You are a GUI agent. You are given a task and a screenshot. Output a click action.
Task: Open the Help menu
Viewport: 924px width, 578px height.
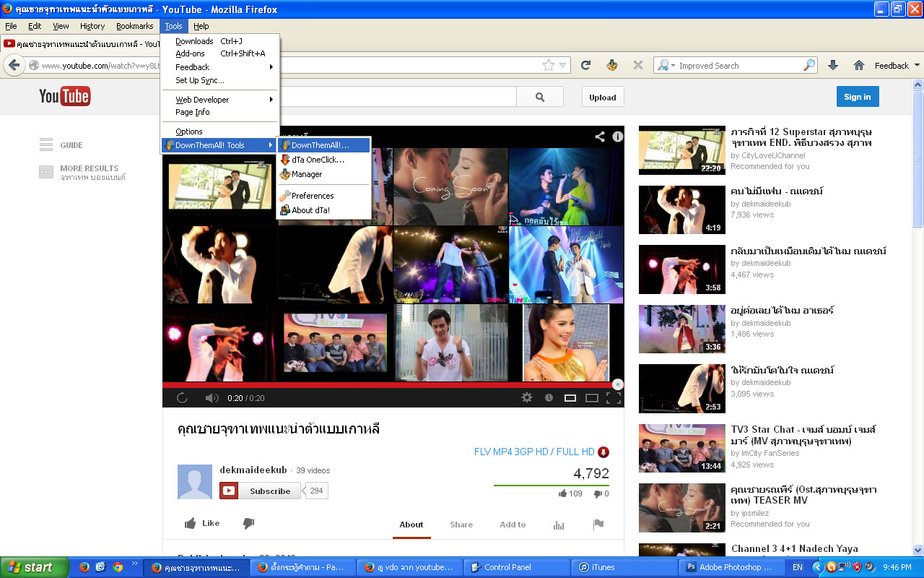tap(201, 26)
